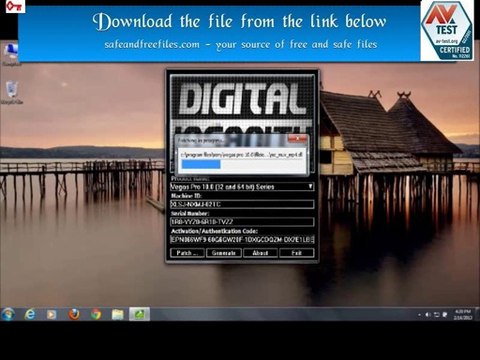Screen dimensions: 480x360
Task: Click the volume speaker tray icon
Action: click(x=428, y=315)
